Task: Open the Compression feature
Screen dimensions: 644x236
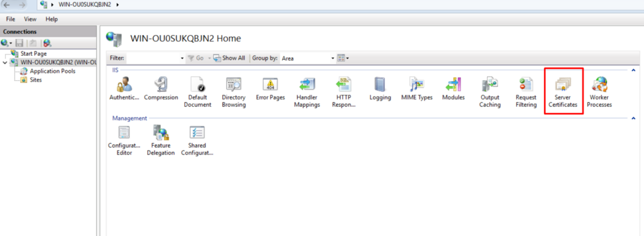Action: 161,89
